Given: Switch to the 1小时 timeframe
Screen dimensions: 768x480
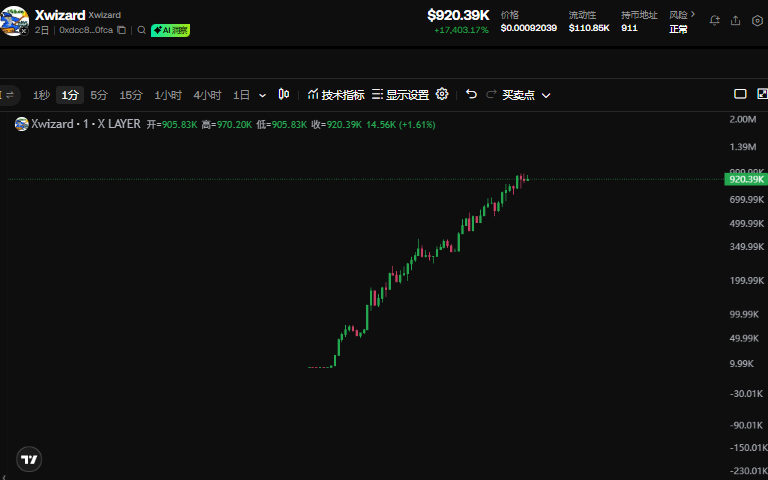Looking at the screenshot, I should pos(168,95).
